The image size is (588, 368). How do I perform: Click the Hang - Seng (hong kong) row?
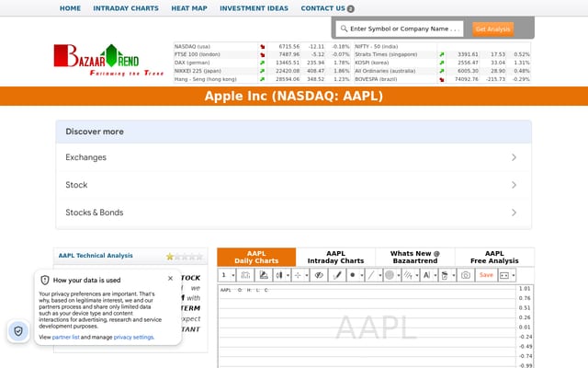(x=262, y=79)
